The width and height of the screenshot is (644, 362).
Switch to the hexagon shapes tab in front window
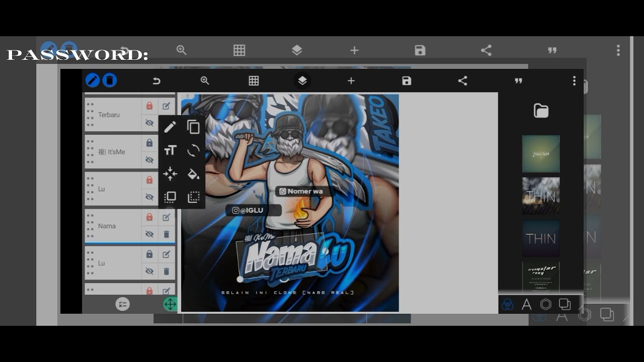tap(546, 304)
